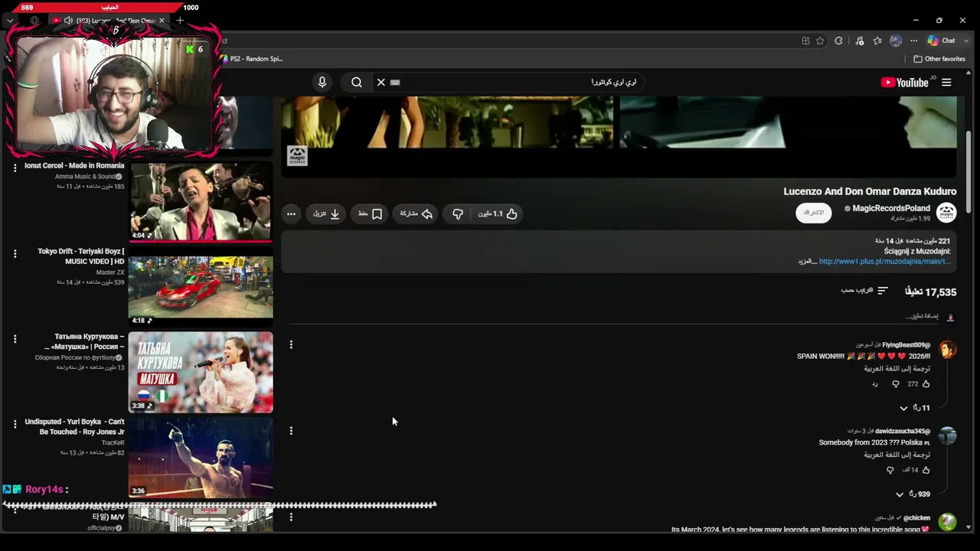Click the YouTube search magnifier icon
Viewport: 980px width, 551px height.
357,82
